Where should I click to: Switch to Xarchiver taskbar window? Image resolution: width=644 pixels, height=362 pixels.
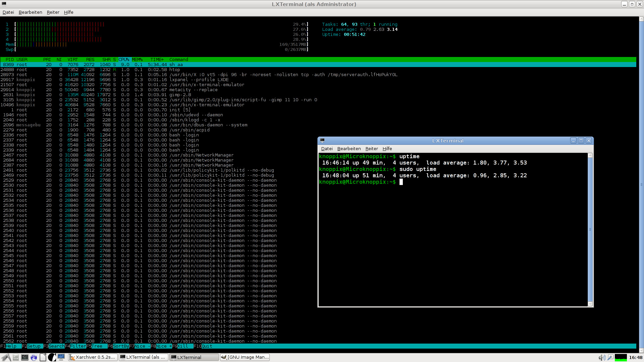[x=93, y=357]
